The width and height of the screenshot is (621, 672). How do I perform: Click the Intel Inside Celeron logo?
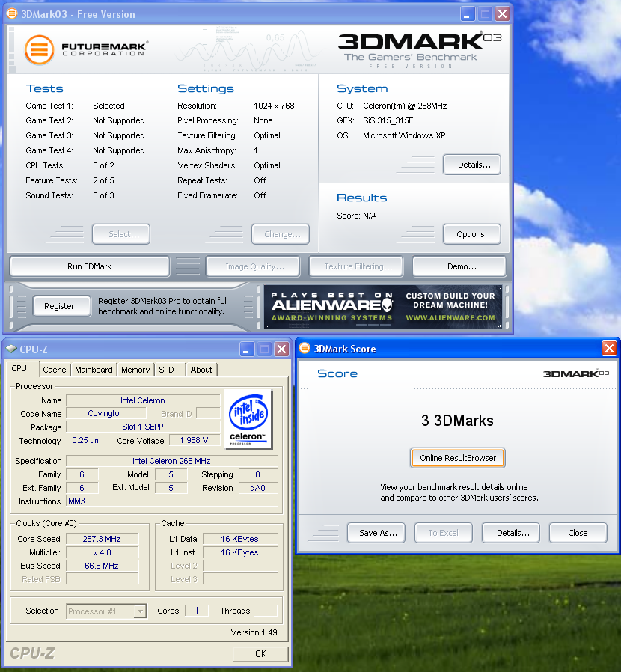(248, 419)
